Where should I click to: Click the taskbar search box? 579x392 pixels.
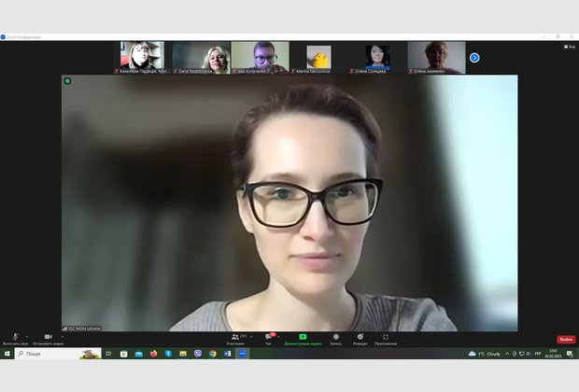click(58, 354)
